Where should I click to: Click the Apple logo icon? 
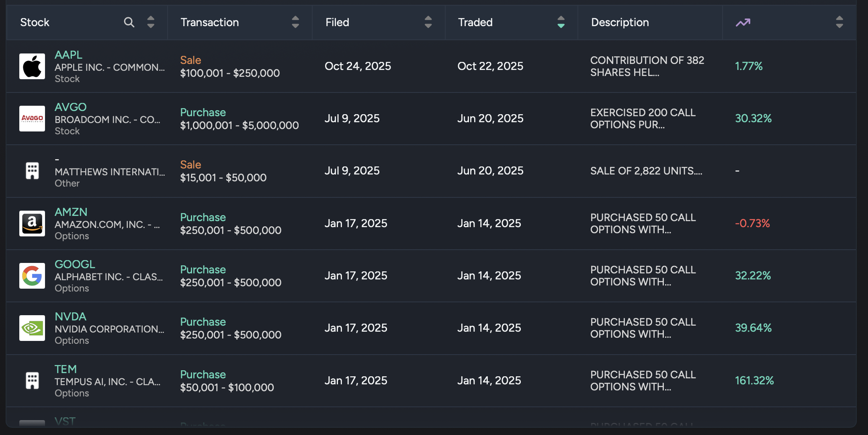tap(32, 66)
